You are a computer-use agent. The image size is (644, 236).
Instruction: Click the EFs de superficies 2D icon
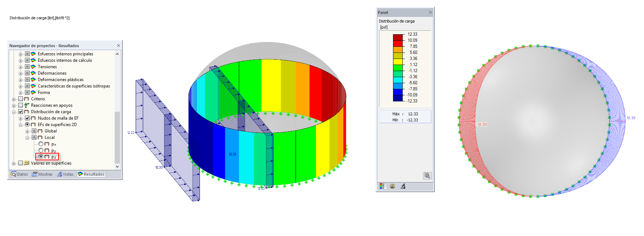pyautogui.click(x=33, y=125)
